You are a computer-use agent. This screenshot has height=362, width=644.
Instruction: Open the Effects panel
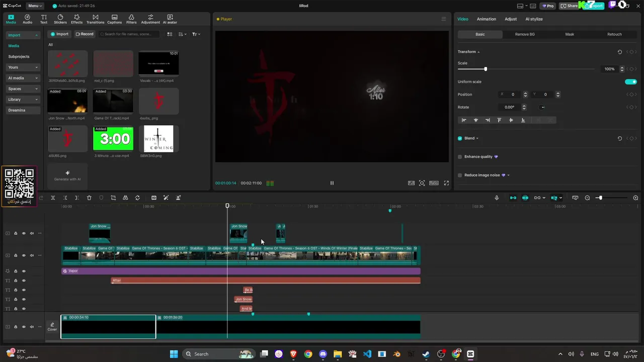click(x=76, y=19)
